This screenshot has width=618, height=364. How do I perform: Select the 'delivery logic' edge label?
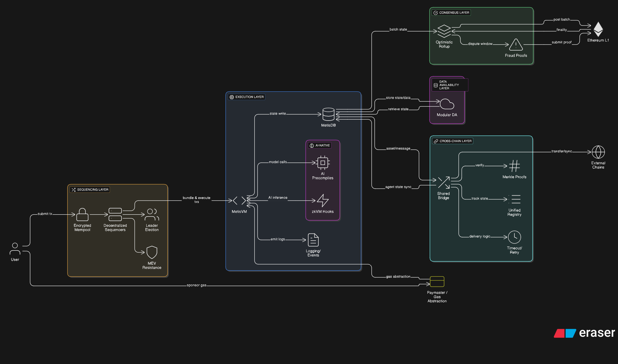click(480, 237)
